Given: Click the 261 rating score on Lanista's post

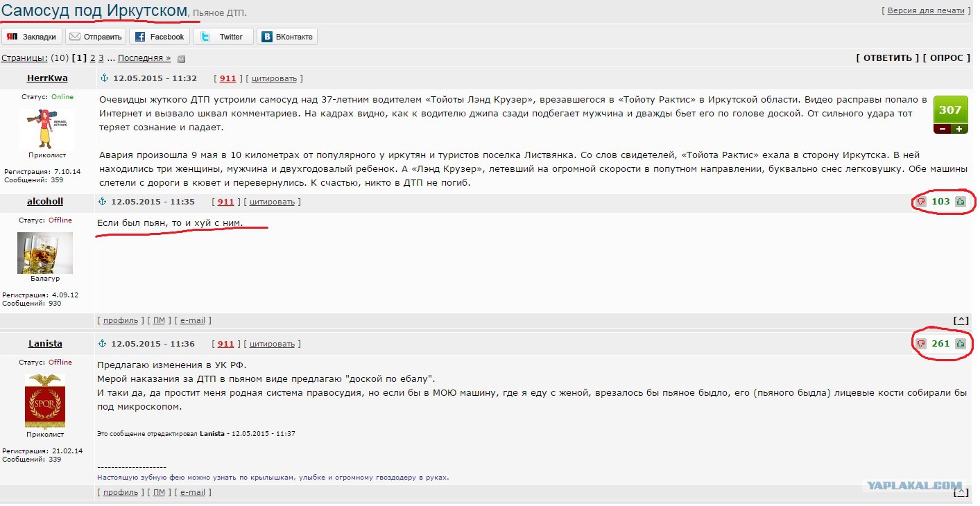Looking at the screenshot, I should 940,344.
